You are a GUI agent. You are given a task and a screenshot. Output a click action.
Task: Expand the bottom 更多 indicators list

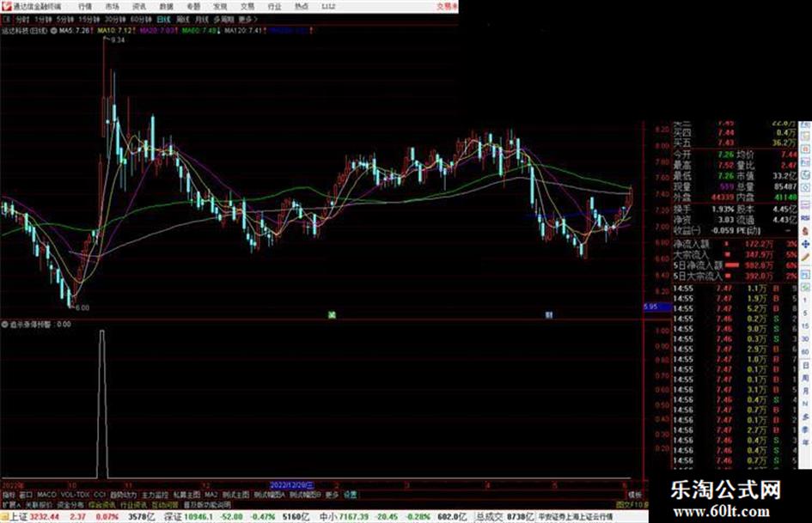point(332,495)
